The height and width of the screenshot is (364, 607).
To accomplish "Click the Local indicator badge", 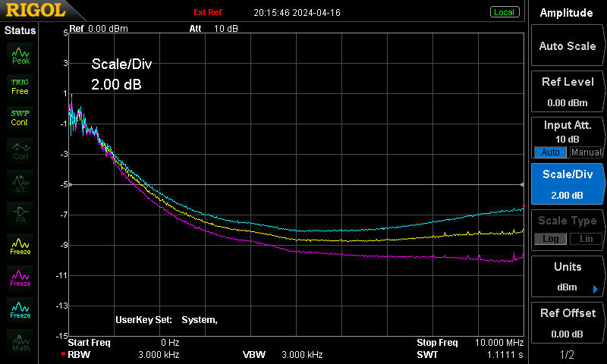I will click(x=504, y=12).
